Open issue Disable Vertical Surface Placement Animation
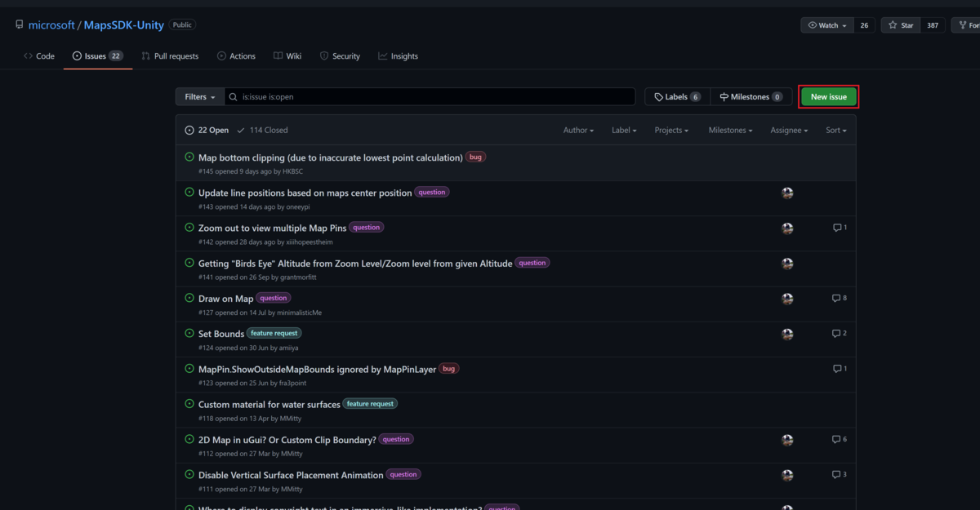980x510 pixels. click(x=291, y=475)
